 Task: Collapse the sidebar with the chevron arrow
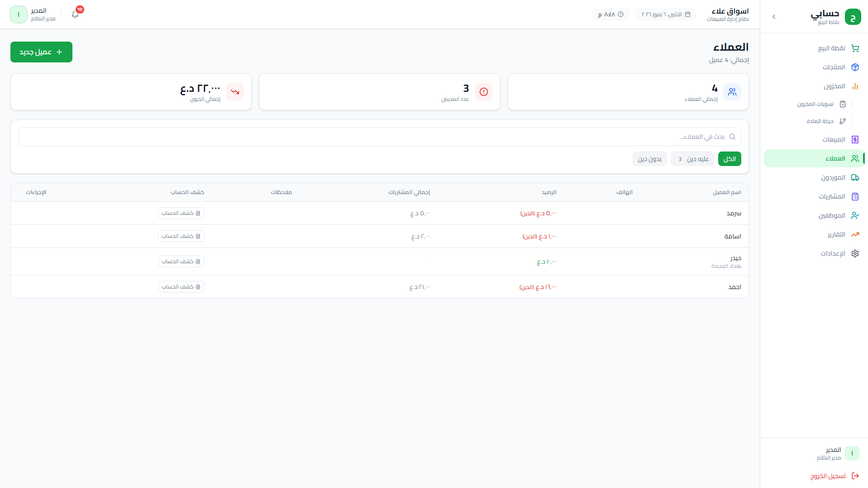tap(774, 17)
